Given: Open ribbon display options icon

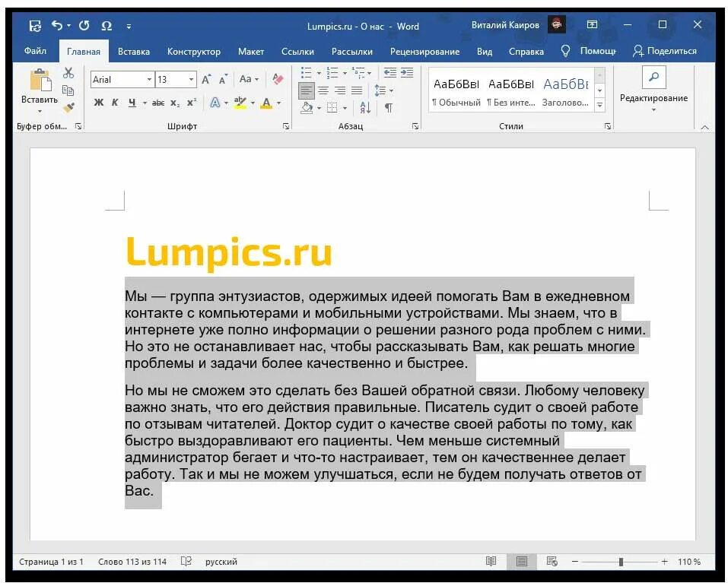Looking at the screenshot, I should pyautogui.click(x=592, y=24).
